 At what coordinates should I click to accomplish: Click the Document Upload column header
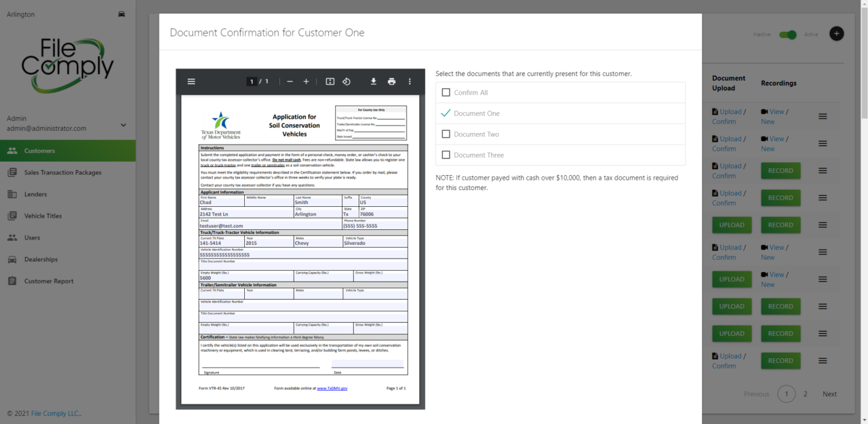[x=728, y=83]
